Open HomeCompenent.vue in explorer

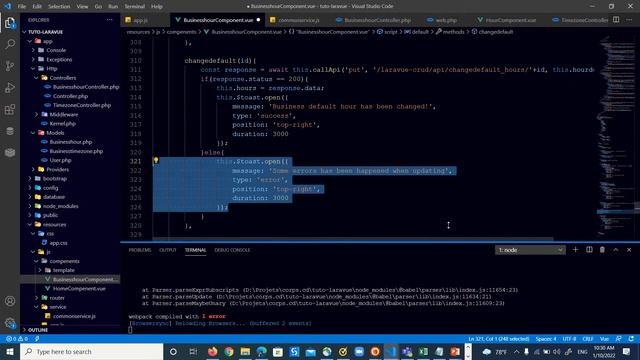79,289
